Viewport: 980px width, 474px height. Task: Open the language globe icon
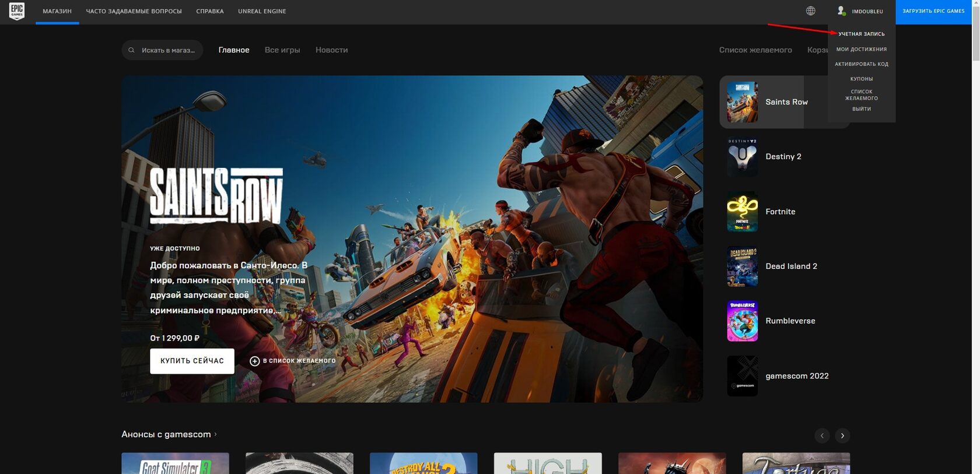point(811,11)
